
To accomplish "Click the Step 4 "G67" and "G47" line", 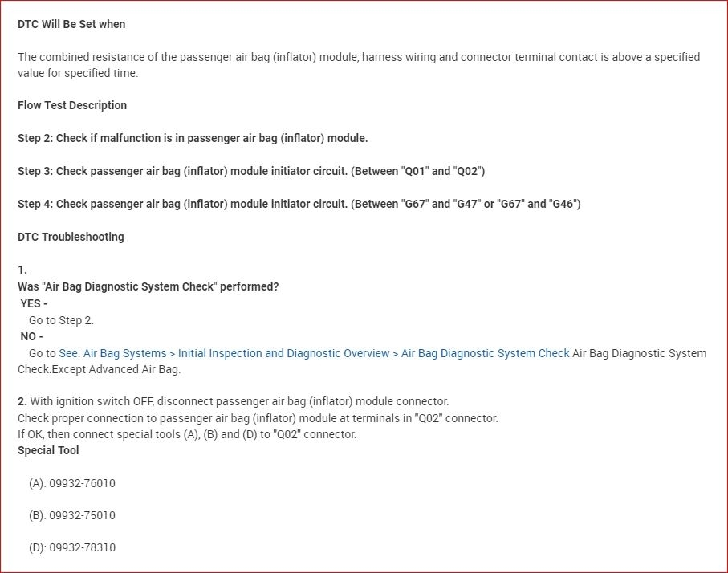I will 299,204.
